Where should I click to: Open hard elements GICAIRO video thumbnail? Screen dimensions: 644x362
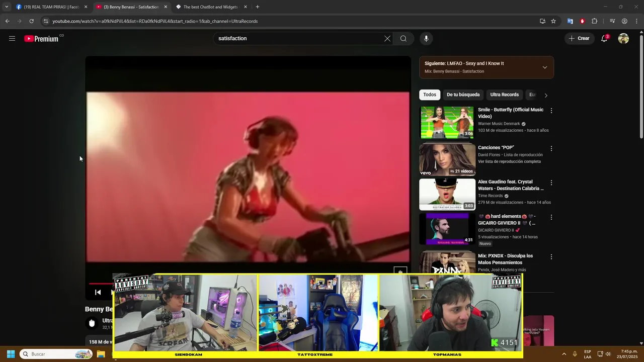[x=447, y=229]
